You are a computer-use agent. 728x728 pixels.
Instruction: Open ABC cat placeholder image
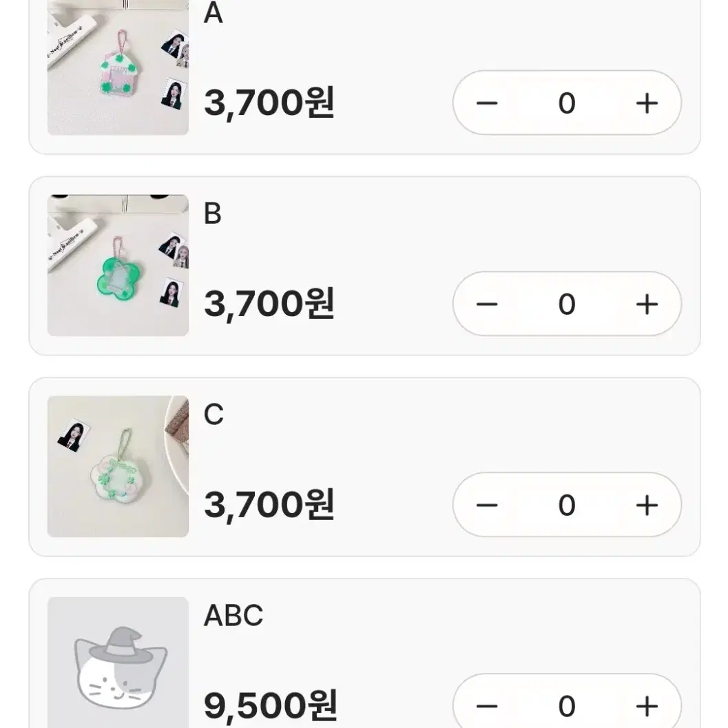tap(118, 663)
